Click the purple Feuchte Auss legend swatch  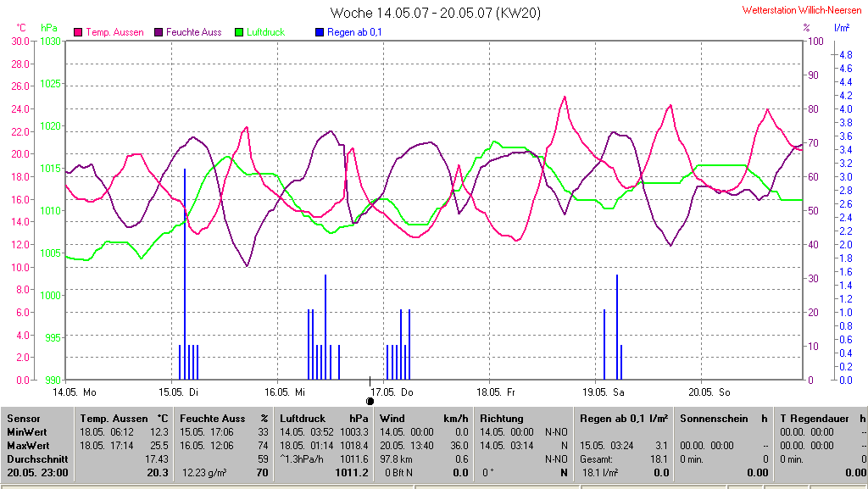159,32
